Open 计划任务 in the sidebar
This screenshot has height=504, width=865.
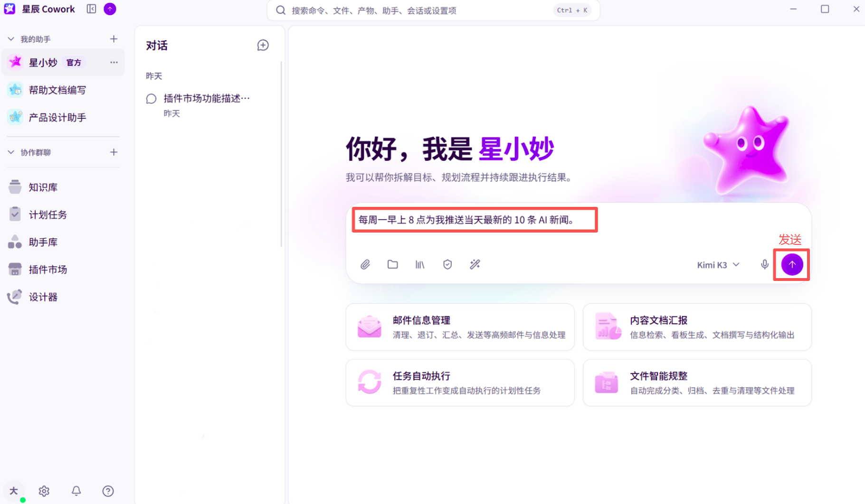pos(63,215)
